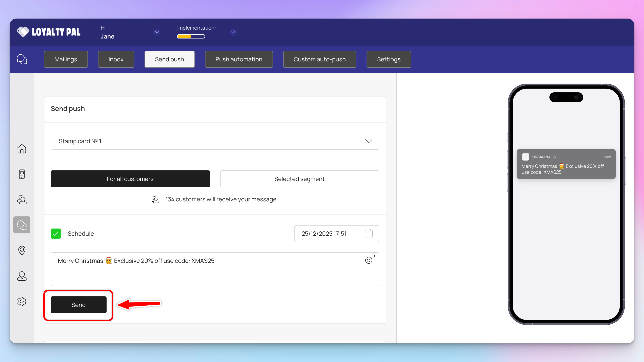Click the Implementation progress bar
Image resolution: width=644 pixels, height=362 pixels.
tap(191, 36)
